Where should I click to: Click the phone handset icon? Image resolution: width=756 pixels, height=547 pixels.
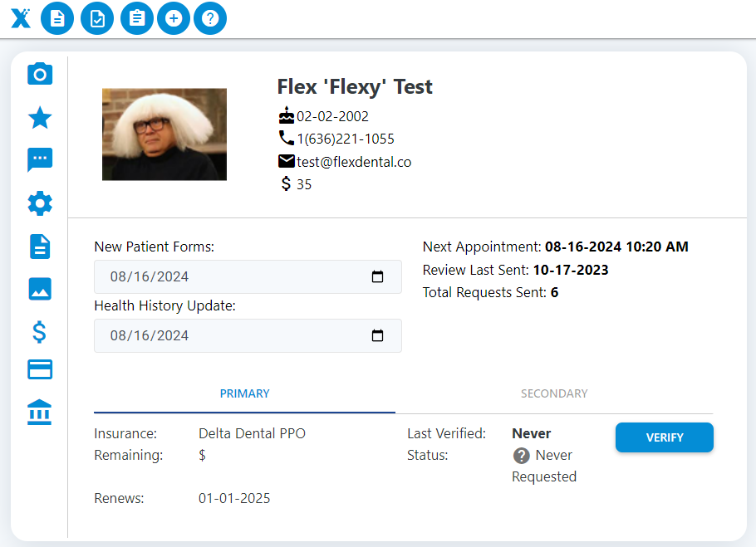coord(287,138)
